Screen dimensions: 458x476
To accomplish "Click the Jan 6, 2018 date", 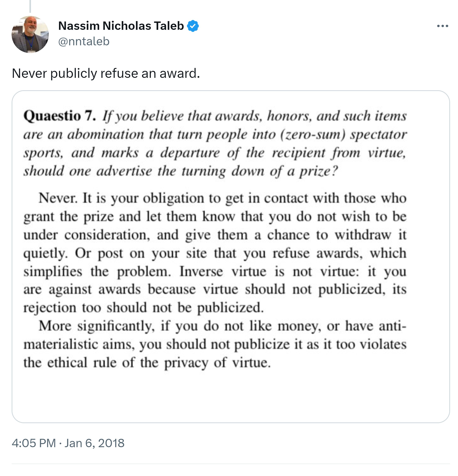I will tap(94, 443).
